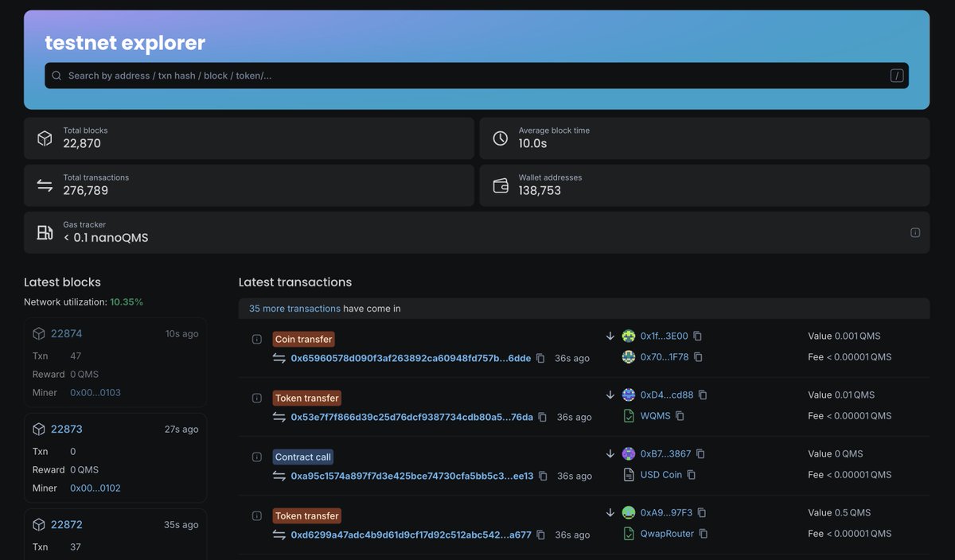This screenshot has width=955, height=560.
Task: Click the 'testnet explorer' title
Action: 125,42
